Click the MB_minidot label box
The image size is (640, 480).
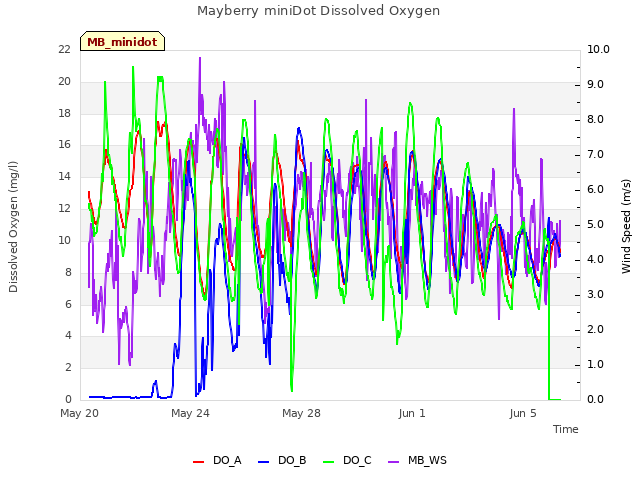tap(122, 42)
